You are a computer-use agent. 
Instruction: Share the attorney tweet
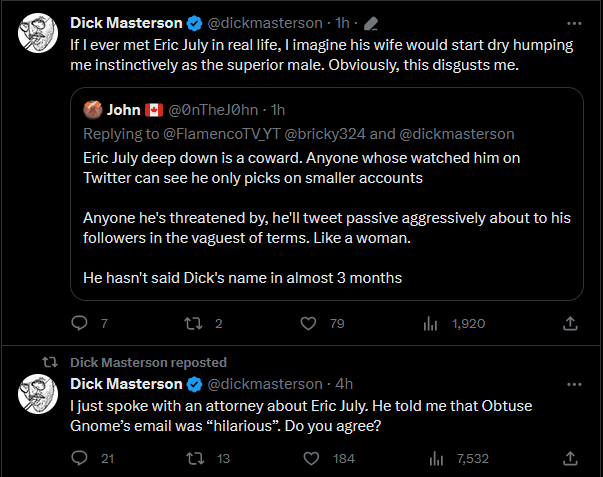click(x=570, y=458)
